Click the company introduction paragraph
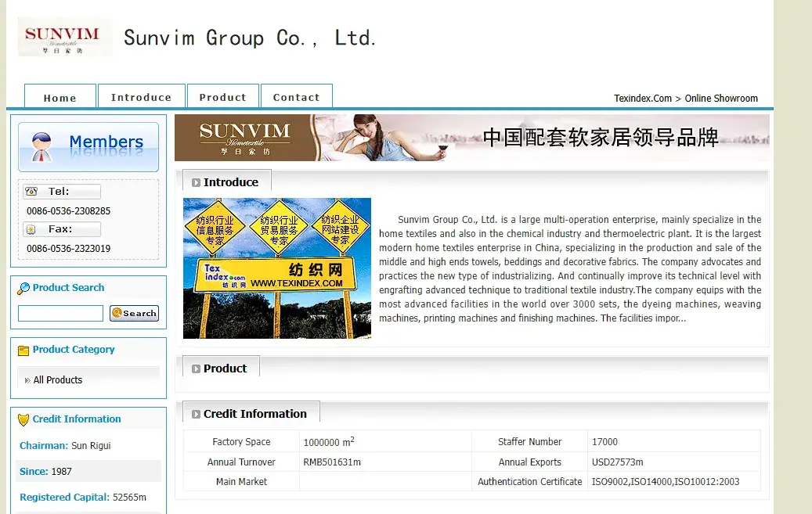The height and width of the screenshot is (514, 812). coord(570,268)
